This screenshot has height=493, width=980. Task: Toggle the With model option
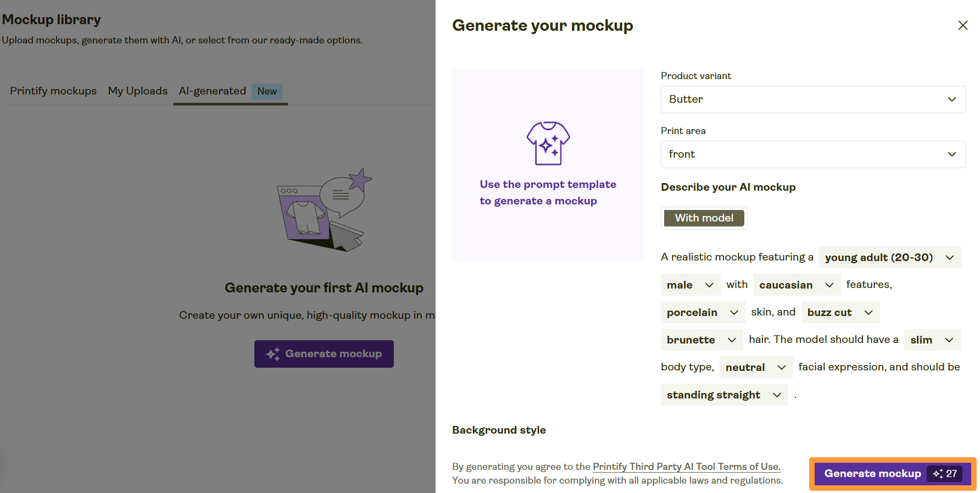click(704, 218)
